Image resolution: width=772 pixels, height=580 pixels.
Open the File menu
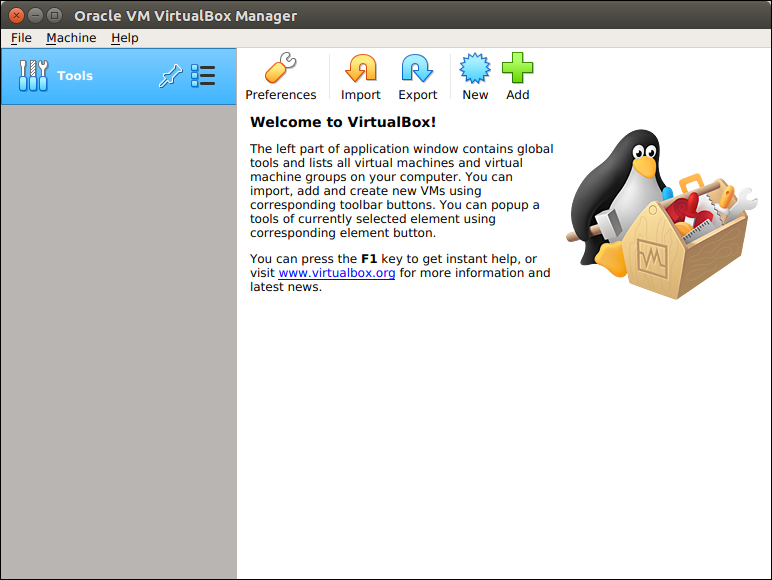coord(21,38)
